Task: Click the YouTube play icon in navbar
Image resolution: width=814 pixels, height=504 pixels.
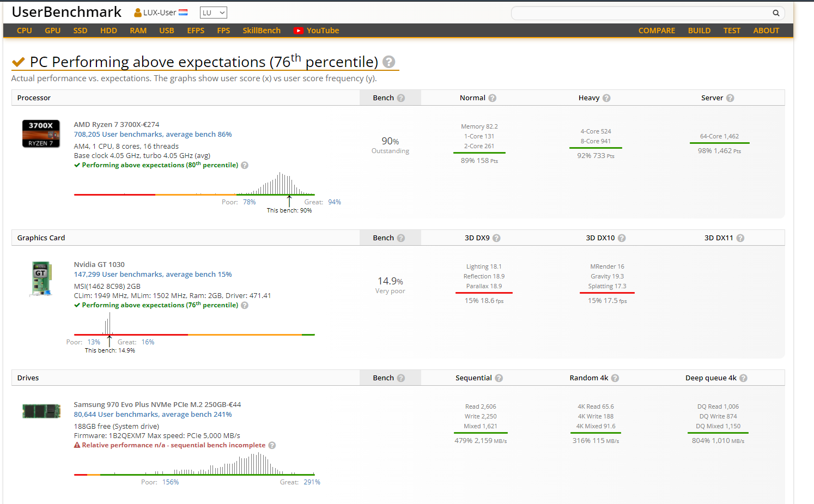Action: pyautogui.click(x=299, y=31)
